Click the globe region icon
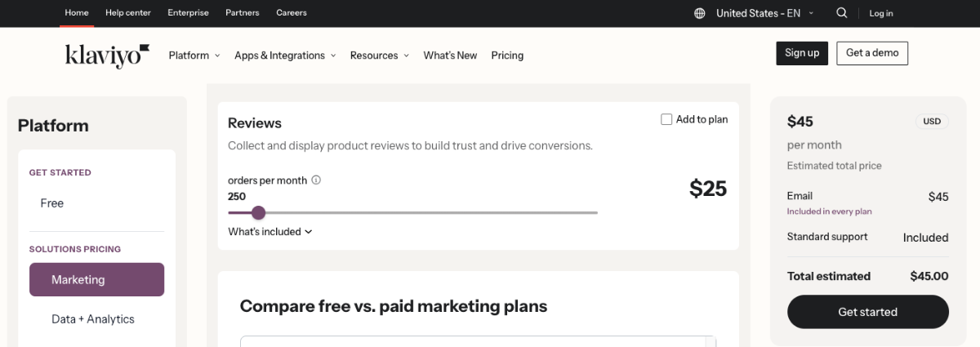The width and height of the screenshot is (980, 347). [699, 13]
